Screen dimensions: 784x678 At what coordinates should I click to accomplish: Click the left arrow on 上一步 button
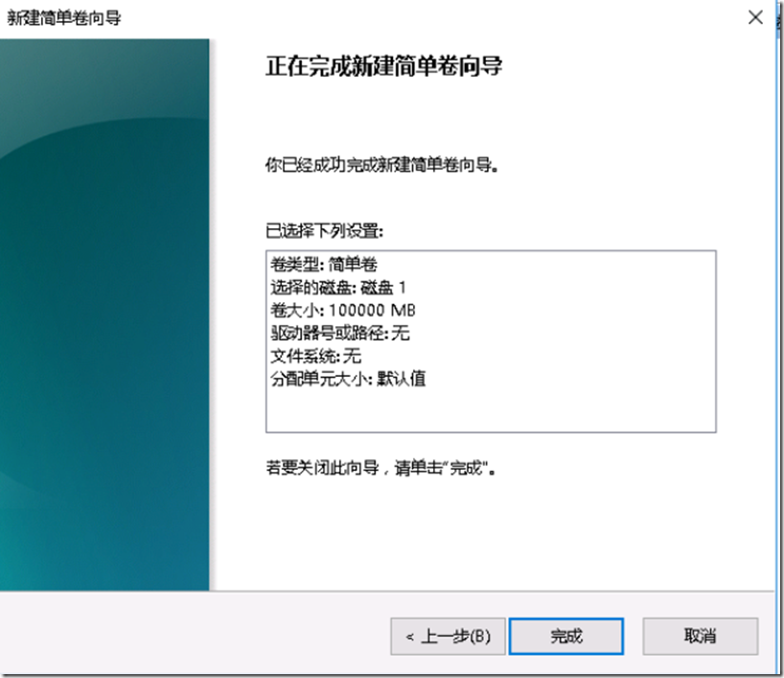coord(410,637)
